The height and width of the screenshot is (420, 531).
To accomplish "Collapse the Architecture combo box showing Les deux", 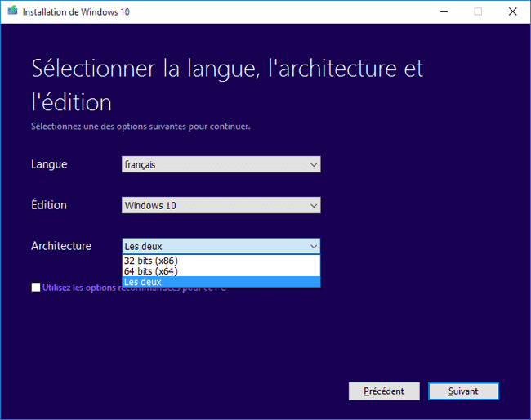I will click(221, 246).
